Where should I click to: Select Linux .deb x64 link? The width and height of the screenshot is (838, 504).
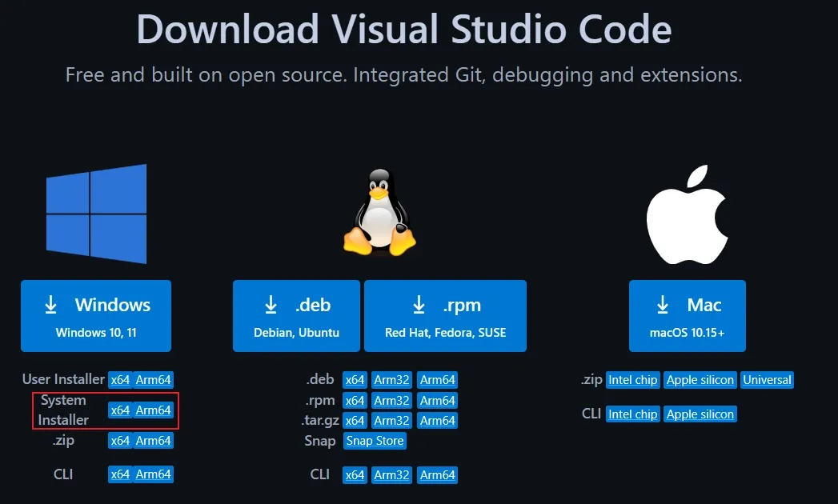coord(355,380)
